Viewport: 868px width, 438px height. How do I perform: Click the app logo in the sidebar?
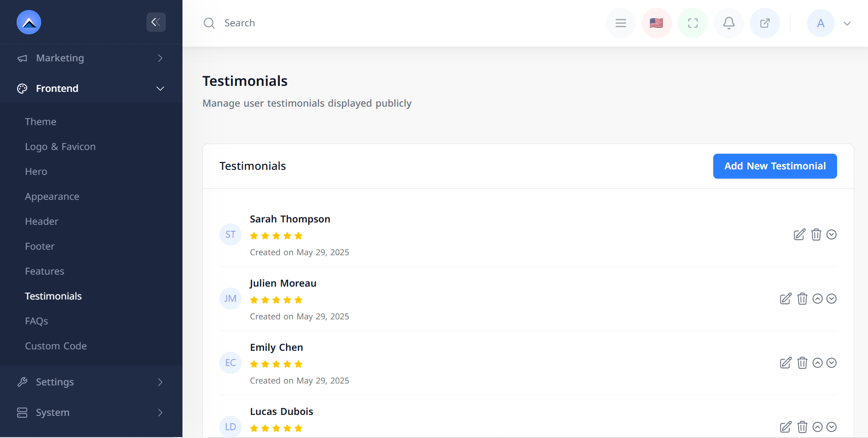29,22
